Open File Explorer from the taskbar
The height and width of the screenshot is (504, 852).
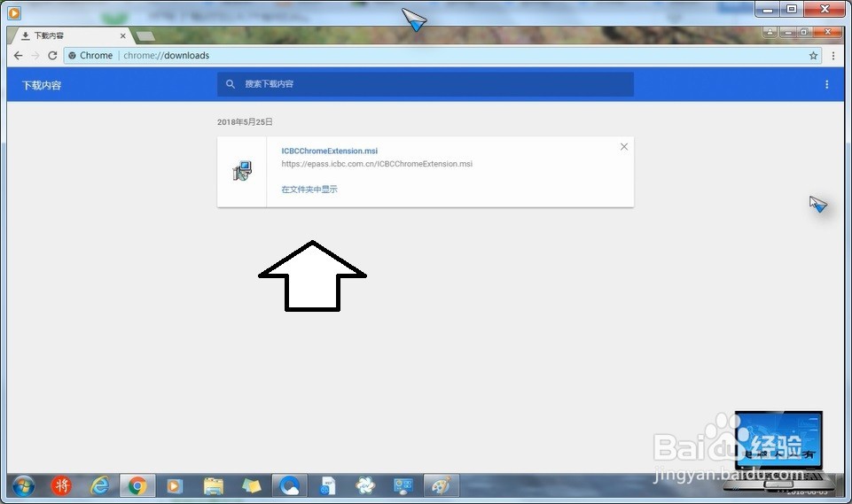tap(214, 485)
